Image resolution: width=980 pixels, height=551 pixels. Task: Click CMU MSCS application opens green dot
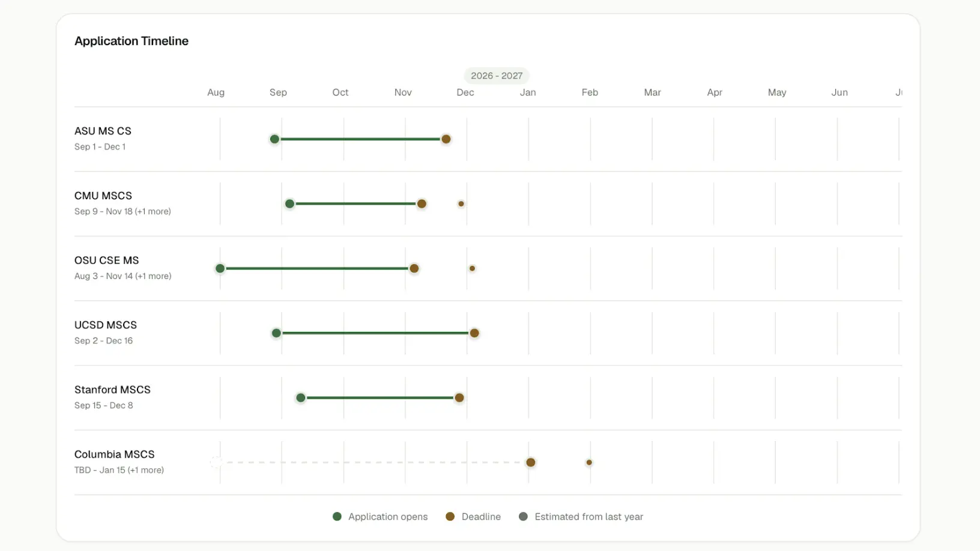click(x=289, y=204)
